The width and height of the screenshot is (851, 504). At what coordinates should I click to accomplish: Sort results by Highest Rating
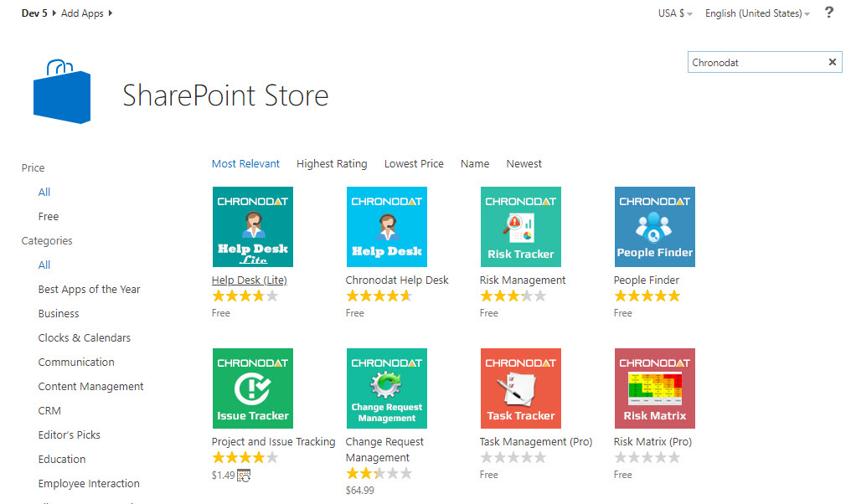pyautogui.click(x=332, y=164)
